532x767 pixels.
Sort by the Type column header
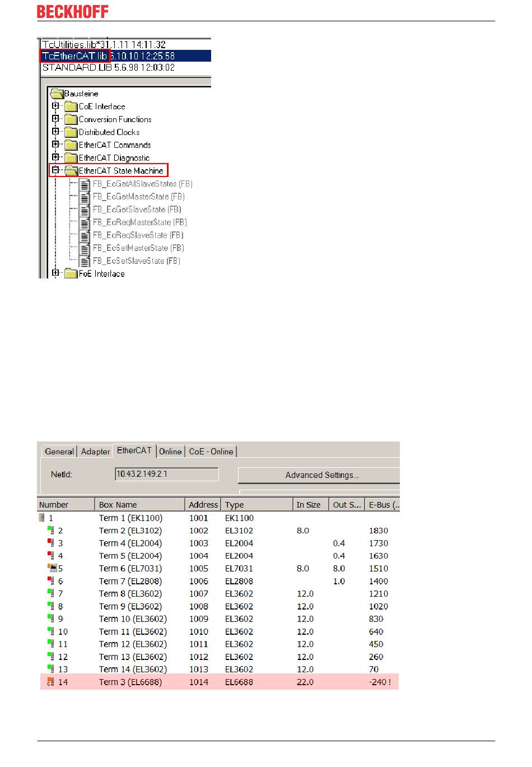click(257, 504)
